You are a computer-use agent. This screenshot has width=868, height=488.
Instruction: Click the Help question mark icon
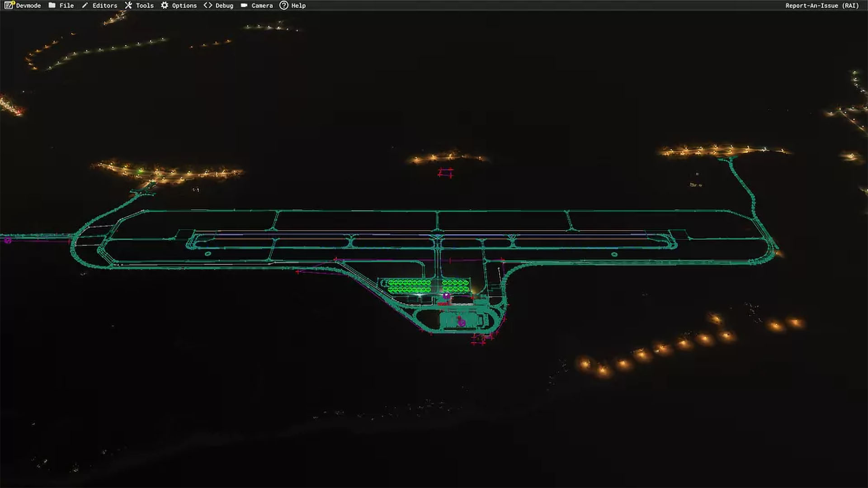coord(283,5)
